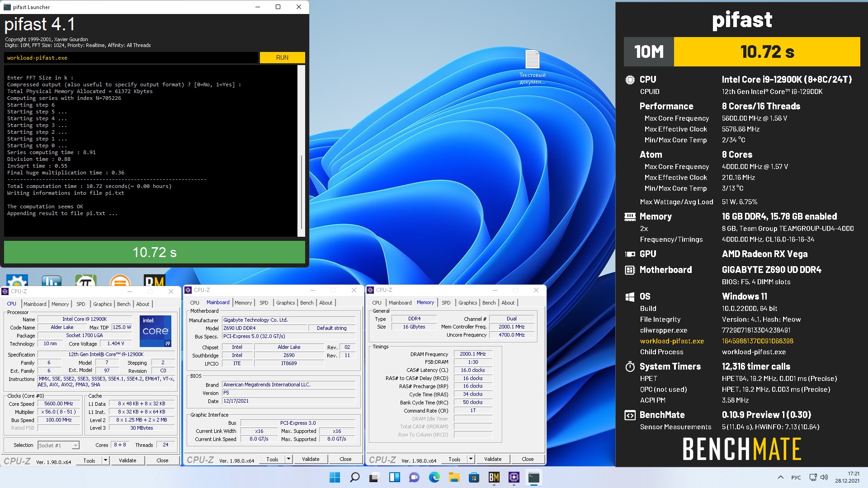The width and height of the screenshot is (868, 488).
Task: Click the BIOS date 12/17/2021 field
Action: pyautogui.click(x=288, y=401)
